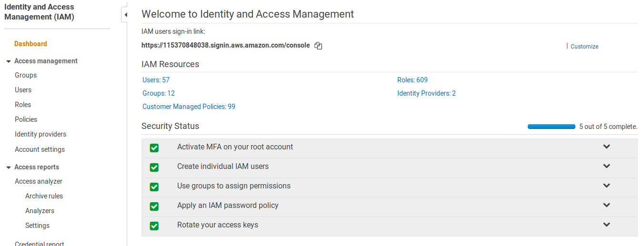Open the Users: 57 link
644x246 pixels.
point(156,80)
